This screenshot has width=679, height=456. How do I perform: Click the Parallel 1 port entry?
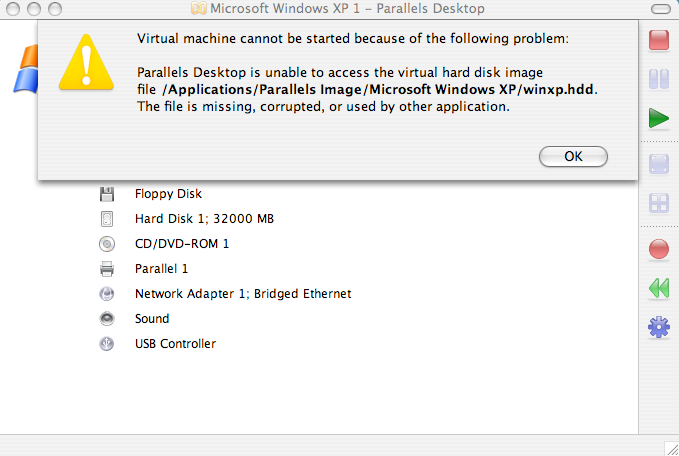(x=161, y=269)
